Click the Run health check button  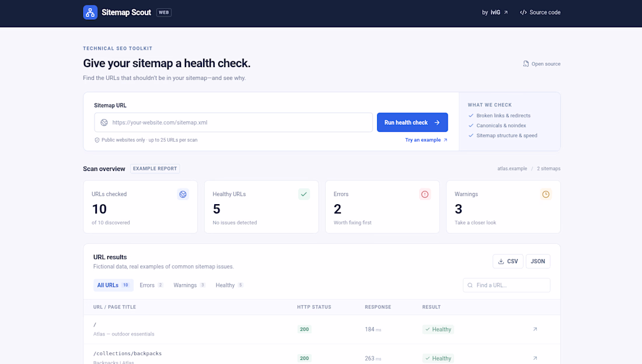click(x=412, y=123)
